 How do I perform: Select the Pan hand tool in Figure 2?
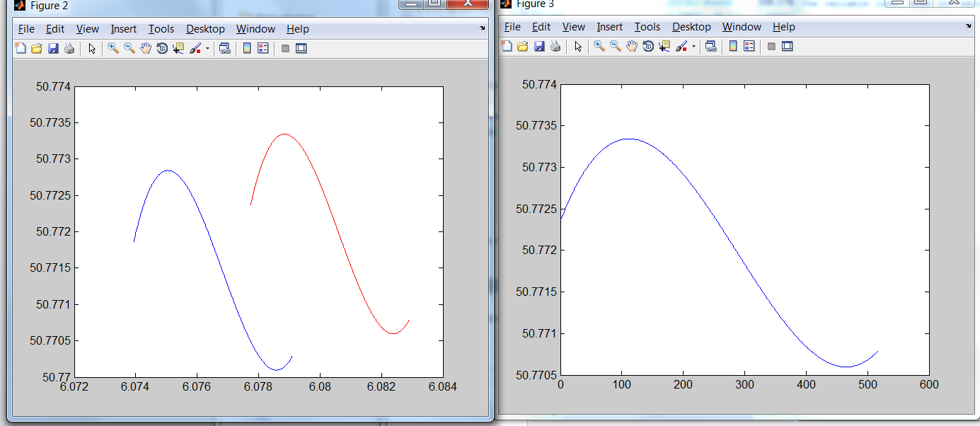coord(146,49)
